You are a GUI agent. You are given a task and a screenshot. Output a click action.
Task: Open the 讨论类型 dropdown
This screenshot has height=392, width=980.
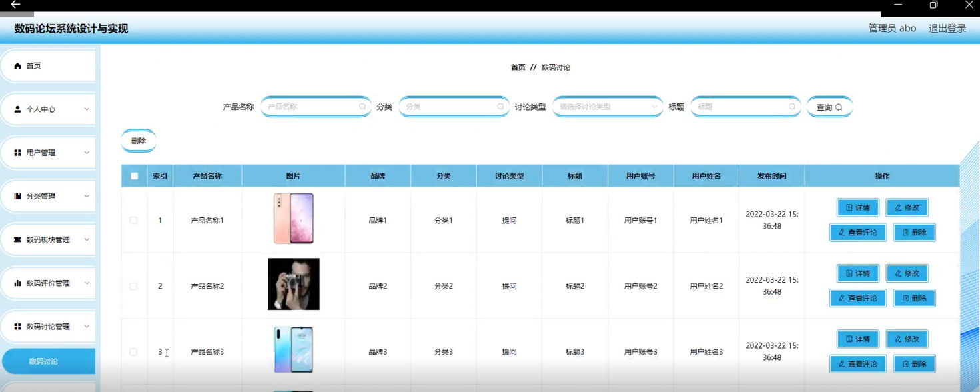[608, 107]
